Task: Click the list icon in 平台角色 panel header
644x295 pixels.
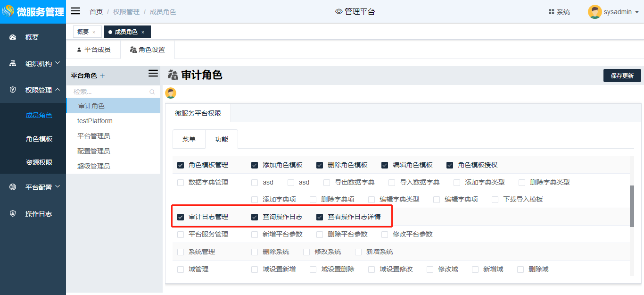Action: click(x=153, y=74)
